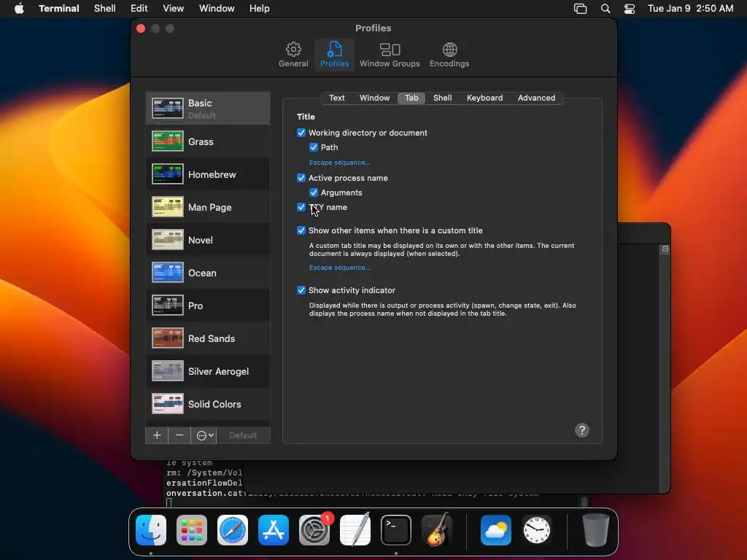Open System Settings from the Dock
747x560 pixels.
[314, 530]
